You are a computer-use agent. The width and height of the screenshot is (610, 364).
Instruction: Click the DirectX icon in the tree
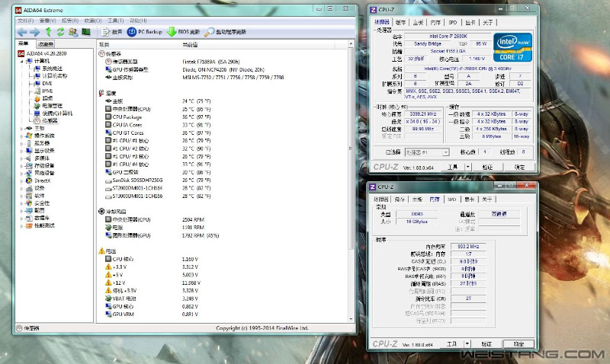(29, 180)
